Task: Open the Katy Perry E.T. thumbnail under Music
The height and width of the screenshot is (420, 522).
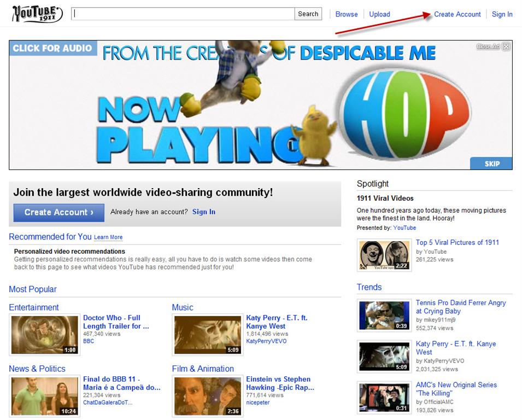Action: pos(208,335)
